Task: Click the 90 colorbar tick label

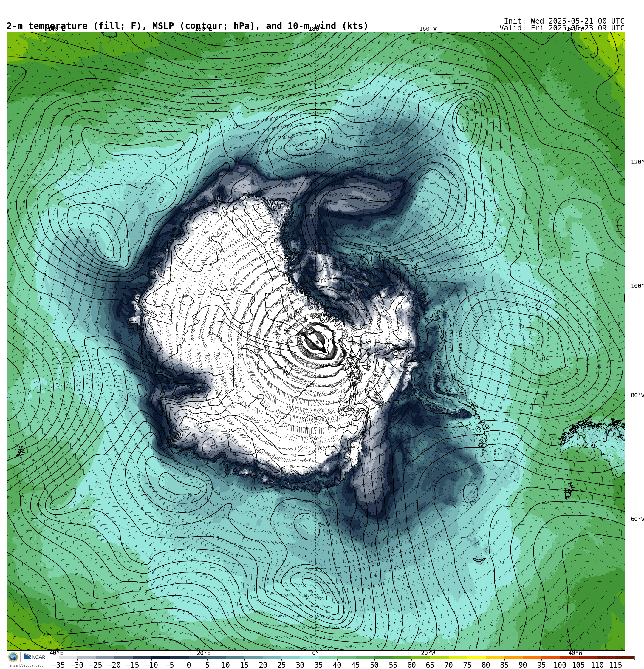Action: click(x=522, y=665)
